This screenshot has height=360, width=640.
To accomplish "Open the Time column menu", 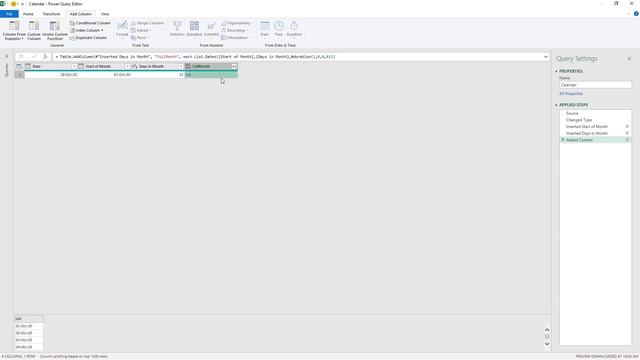I will 279,29.
